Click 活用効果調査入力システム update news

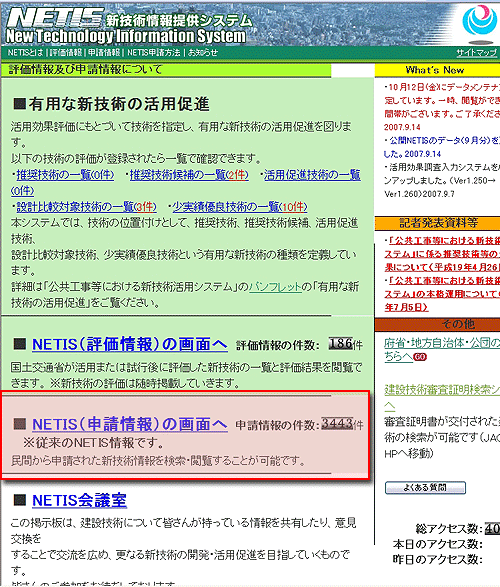[442, 180]
